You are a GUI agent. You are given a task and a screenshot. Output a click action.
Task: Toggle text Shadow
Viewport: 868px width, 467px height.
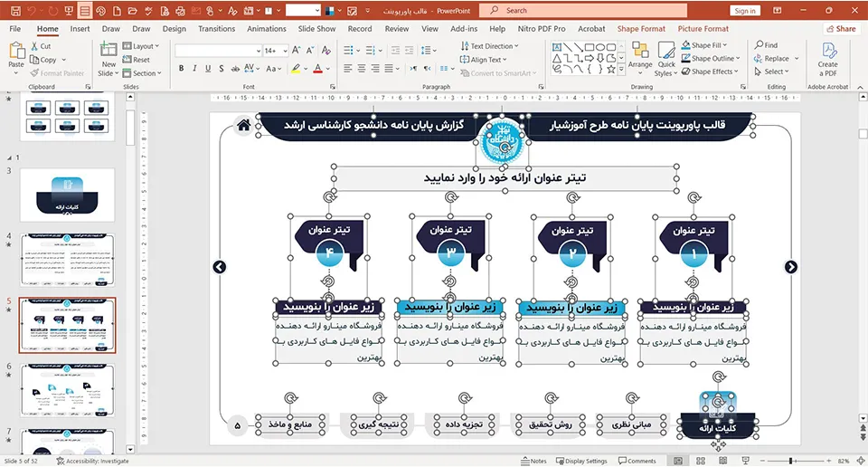(x=221, y=68)
